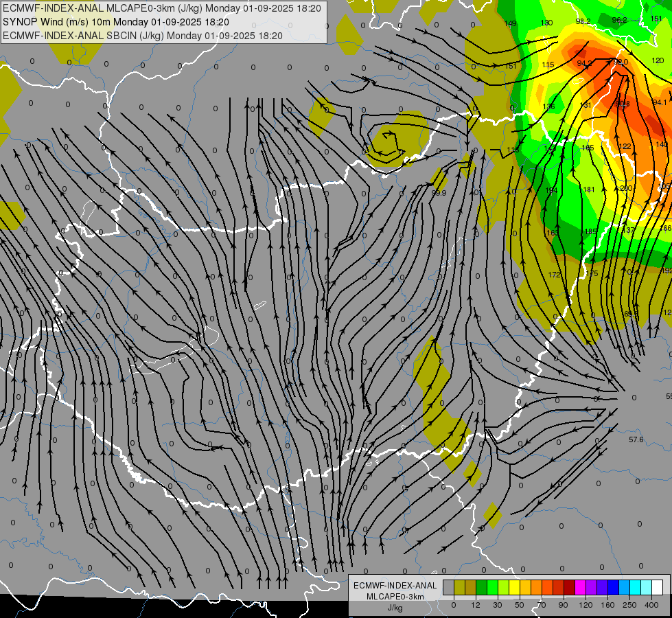Click the gray first swatch in the legend
672x618 pixels.
click(x=449, y=588)
